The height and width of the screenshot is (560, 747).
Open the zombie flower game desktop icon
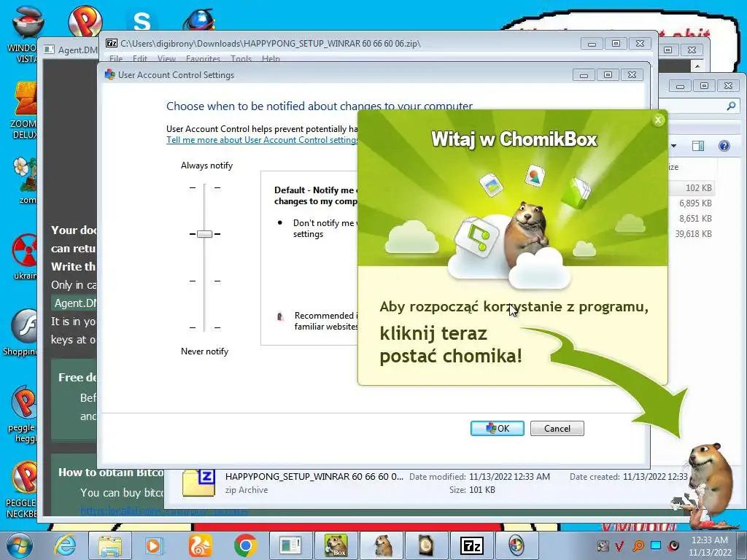24,180
